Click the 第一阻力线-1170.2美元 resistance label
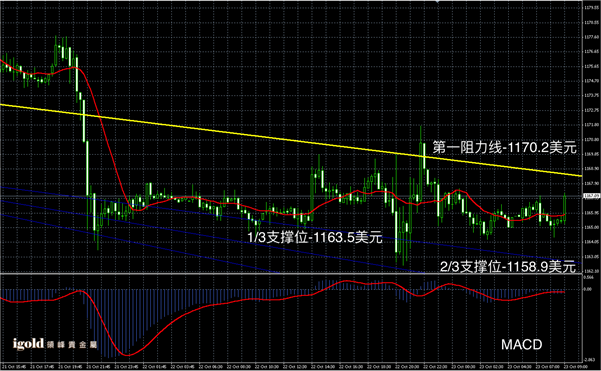The width and height of the screenshot is (601, 371). 504,147
